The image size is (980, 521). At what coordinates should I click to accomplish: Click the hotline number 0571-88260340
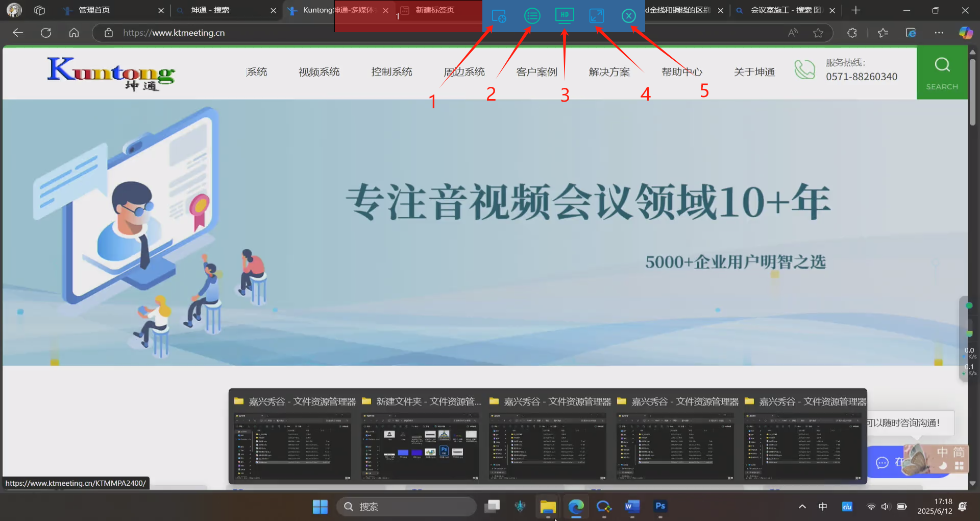[862, 77]
